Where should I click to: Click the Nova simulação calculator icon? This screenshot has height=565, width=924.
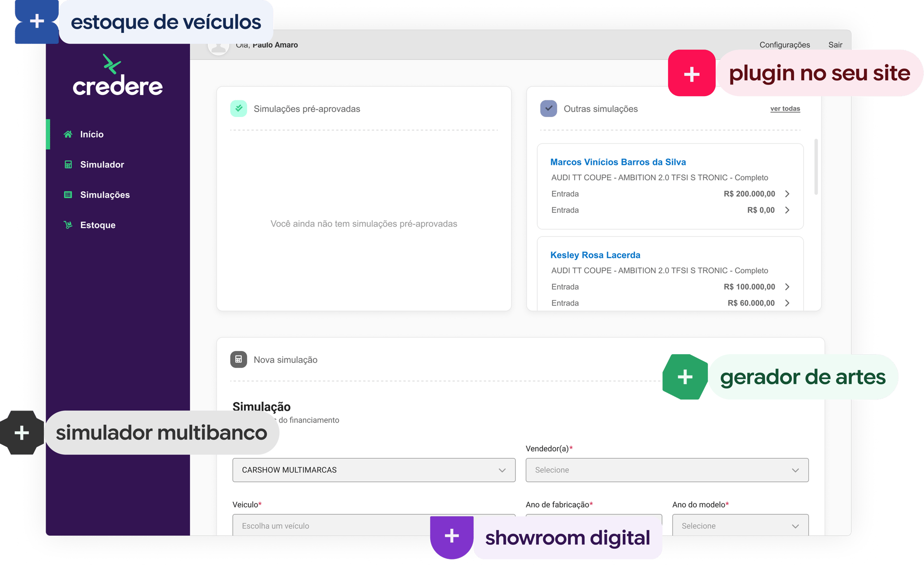pos(238,360)
